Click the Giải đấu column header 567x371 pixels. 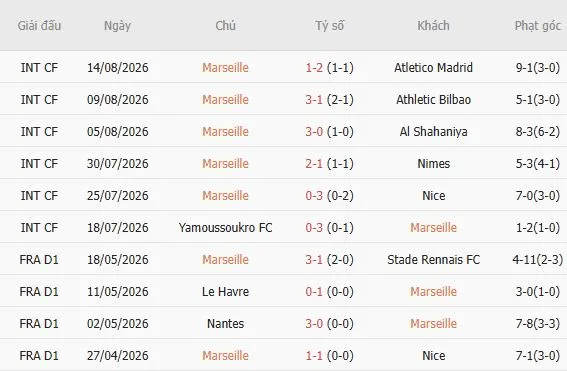click(39, 26)
